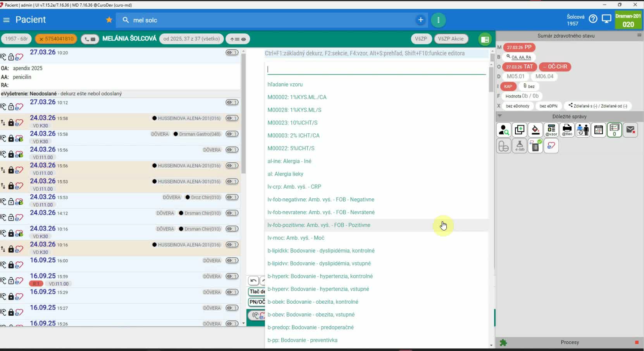Click the orange favorites star icon
Screen dimensions: 644x351
tap(109, 20)
